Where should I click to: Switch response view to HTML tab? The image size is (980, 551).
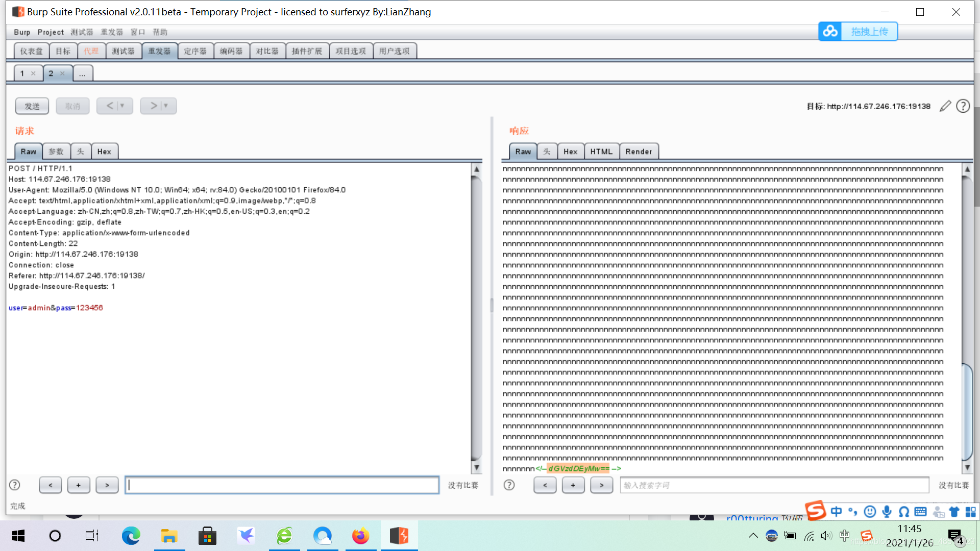pyautogui.click(x=601, y=152)
